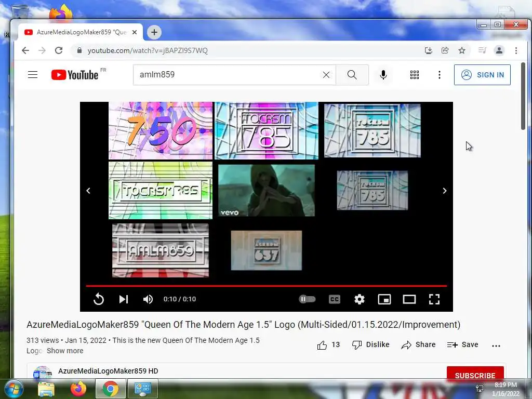Mute the video volume
Image resolution: width=532 pixels, height=399 pixels.
pyautogui.click(x=148, y=299)
